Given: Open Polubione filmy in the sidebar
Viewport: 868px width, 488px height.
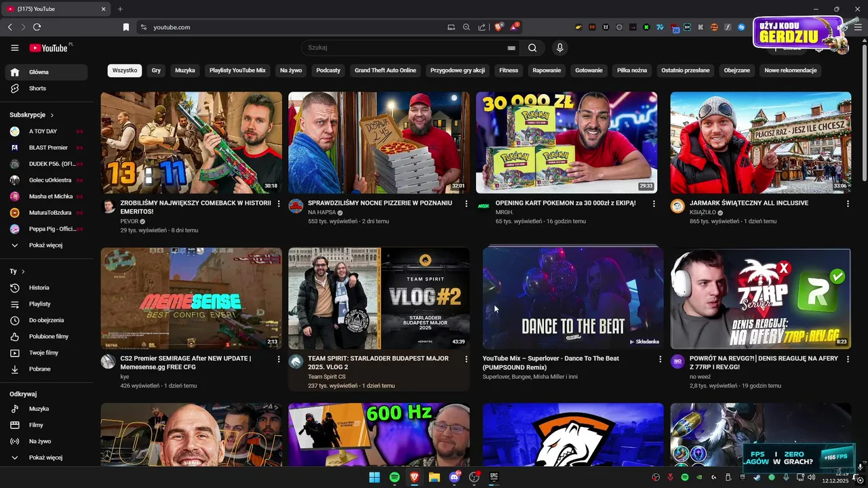Looking at the screenshot, I should tap(46, 336).
